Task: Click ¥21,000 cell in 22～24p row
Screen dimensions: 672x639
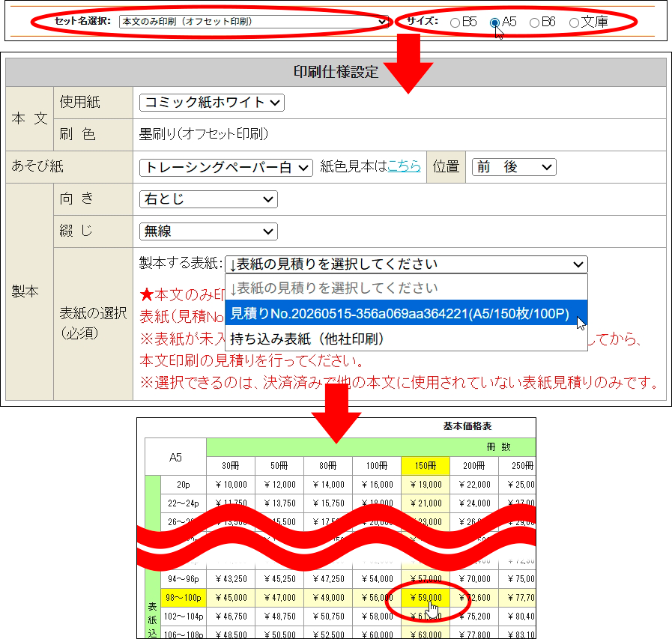Action: [x=426, y=503]
